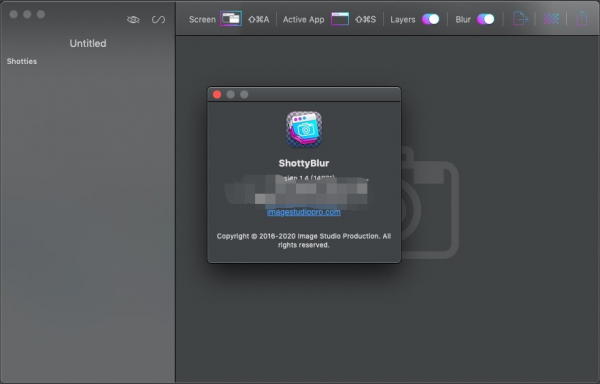
Task: Capture full screen with Screen icon
Action: pyautogui.click(x=231, y=19)
